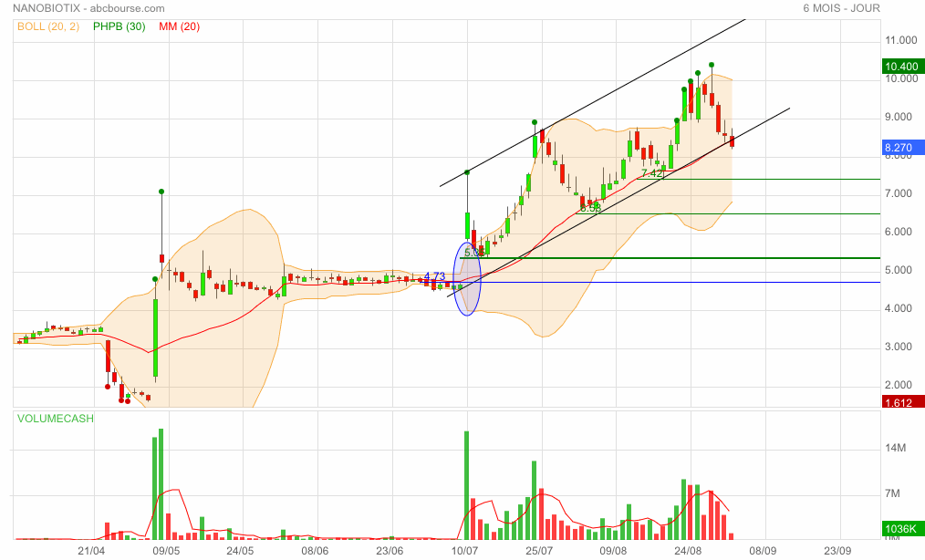
Task: Click the green 10.400 price tag
Action: pos(901,67)
